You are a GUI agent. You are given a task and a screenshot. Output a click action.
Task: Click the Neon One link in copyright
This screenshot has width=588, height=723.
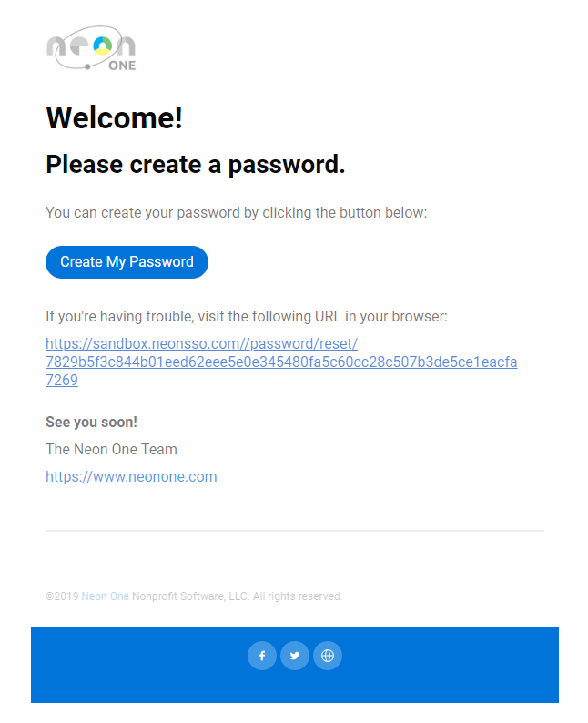pos(105,596)
